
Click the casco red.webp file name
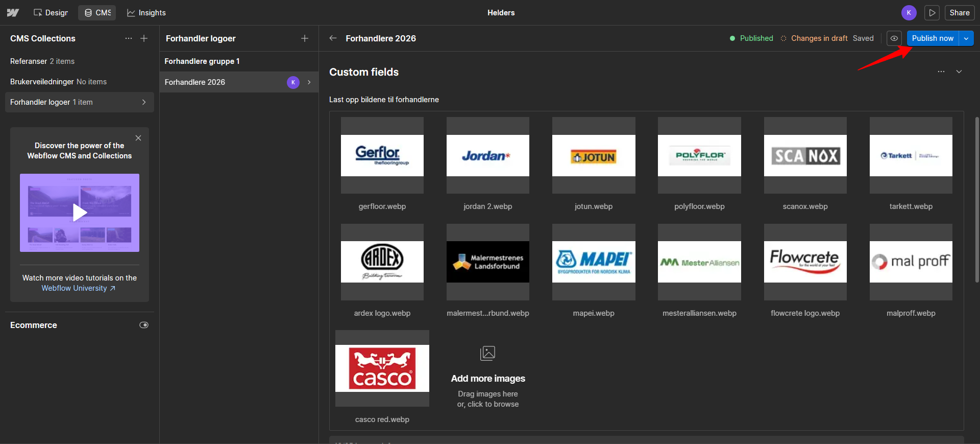click(x=382, y=419)
